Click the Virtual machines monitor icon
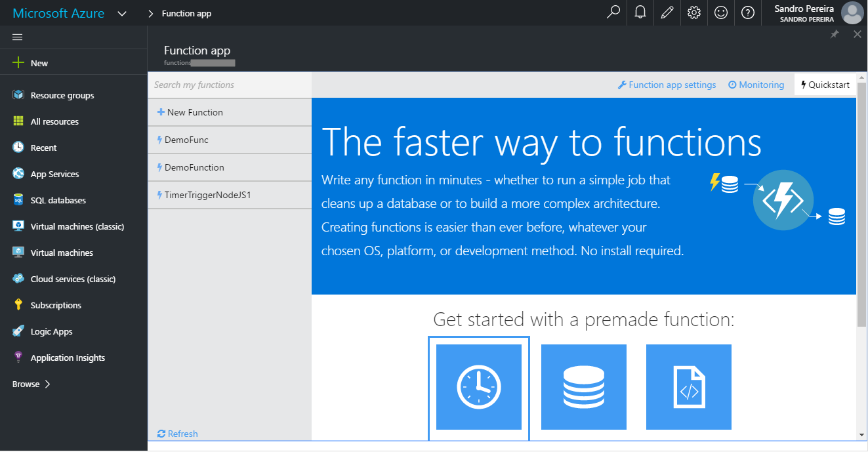Image resolution: width=868 pixels, height=452 pixels. point(18,253)
